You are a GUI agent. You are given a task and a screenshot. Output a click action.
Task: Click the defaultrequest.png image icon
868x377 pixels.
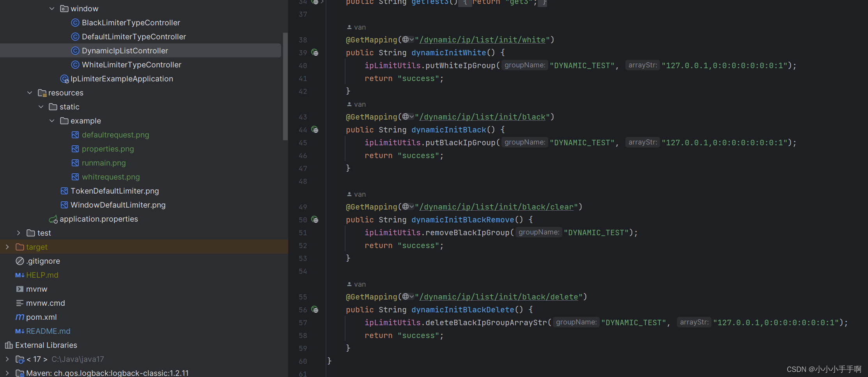[x=75, y=135]
